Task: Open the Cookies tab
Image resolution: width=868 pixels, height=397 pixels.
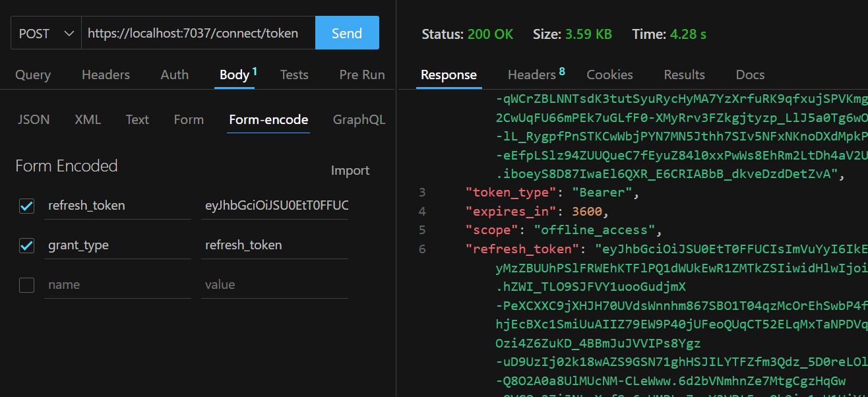Action: [609, 75]
